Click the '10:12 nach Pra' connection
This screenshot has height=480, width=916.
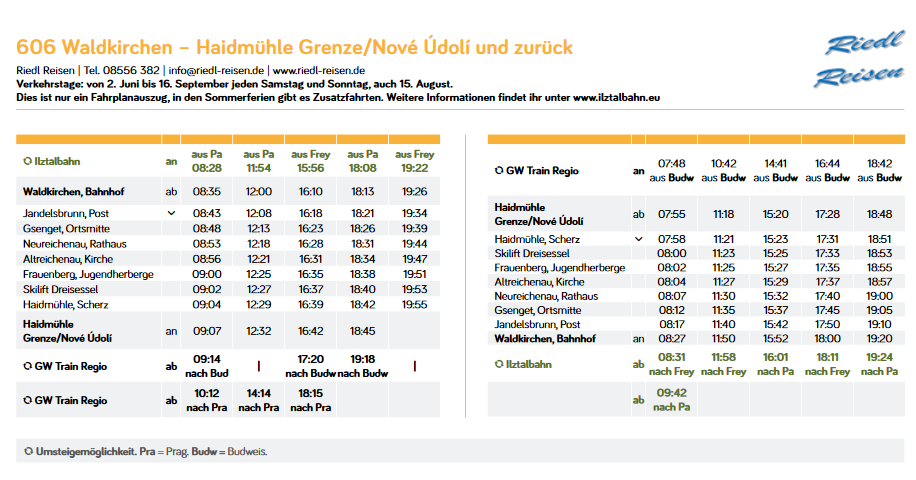tap(207, 401)
